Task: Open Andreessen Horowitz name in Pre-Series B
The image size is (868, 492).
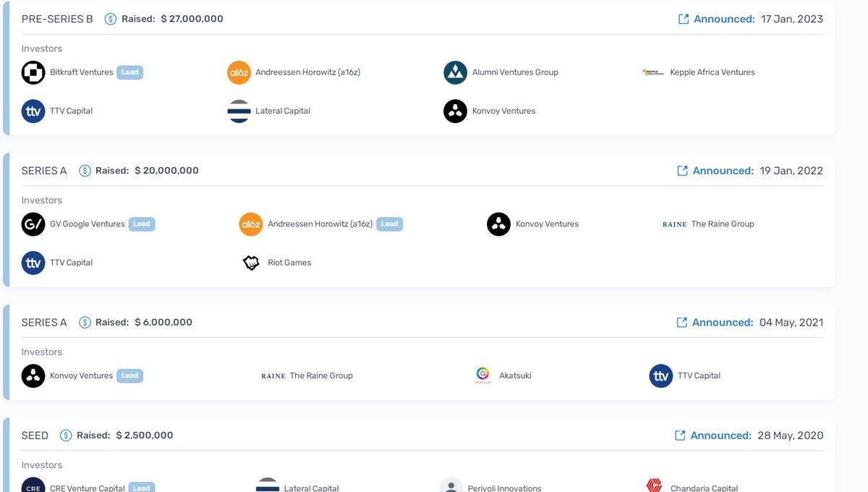Action: pos(308,72)
